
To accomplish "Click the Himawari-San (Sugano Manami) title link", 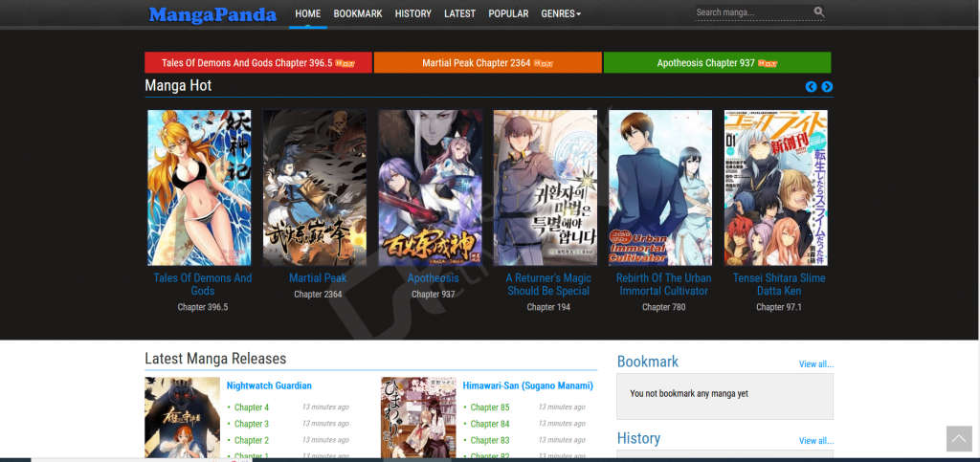I will [x=527, y=385].
